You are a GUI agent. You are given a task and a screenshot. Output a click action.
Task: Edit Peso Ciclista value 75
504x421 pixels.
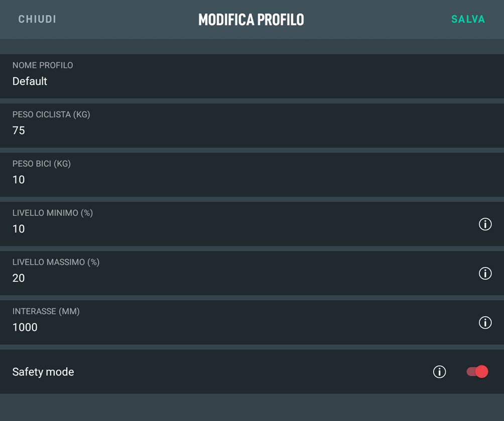(252, 125)
